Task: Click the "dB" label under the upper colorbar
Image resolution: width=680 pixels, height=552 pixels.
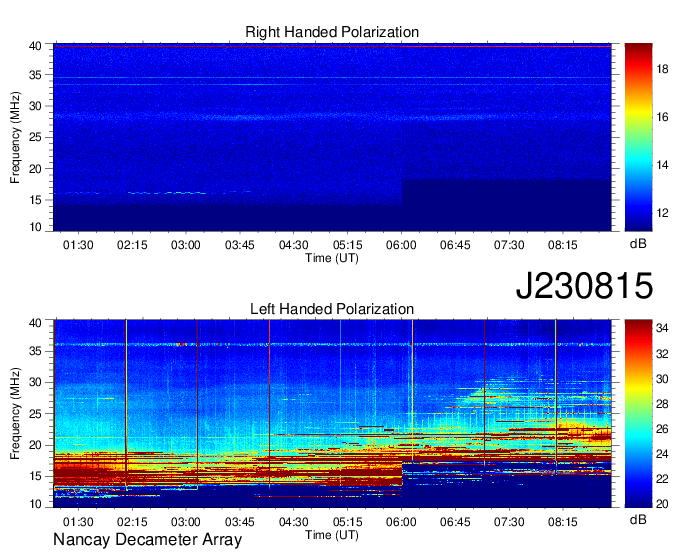Action: [x=638, y=244]
